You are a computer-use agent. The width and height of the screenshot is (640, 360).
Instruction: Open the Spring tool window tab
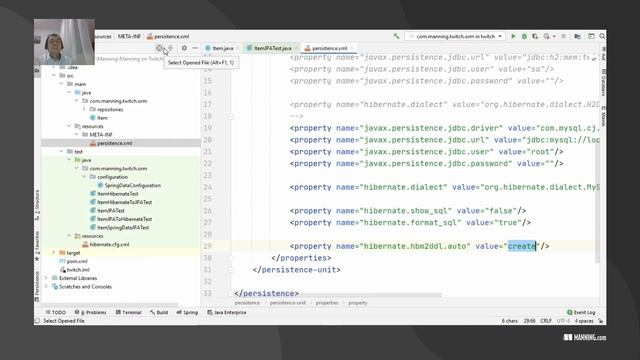187,312
